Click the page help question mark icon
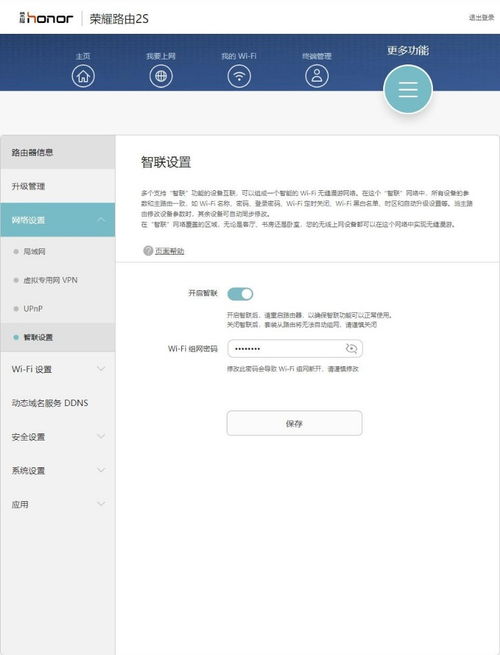 coord(147,251)
